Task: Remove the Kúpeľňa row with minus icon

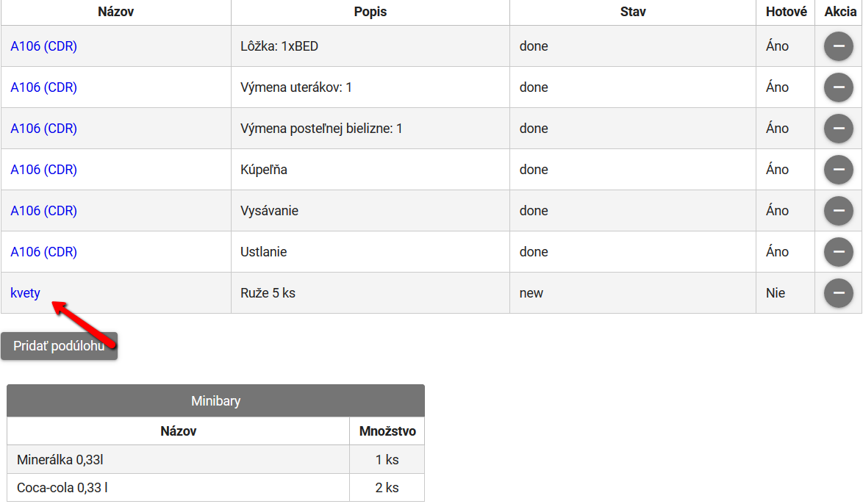Action: (x=838, y=170)
